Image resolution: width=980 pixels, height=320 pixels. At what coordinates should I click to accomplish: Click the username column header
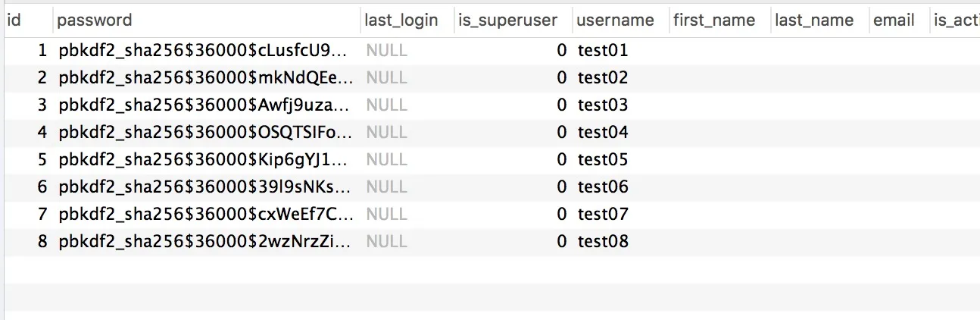click(615, 20)
